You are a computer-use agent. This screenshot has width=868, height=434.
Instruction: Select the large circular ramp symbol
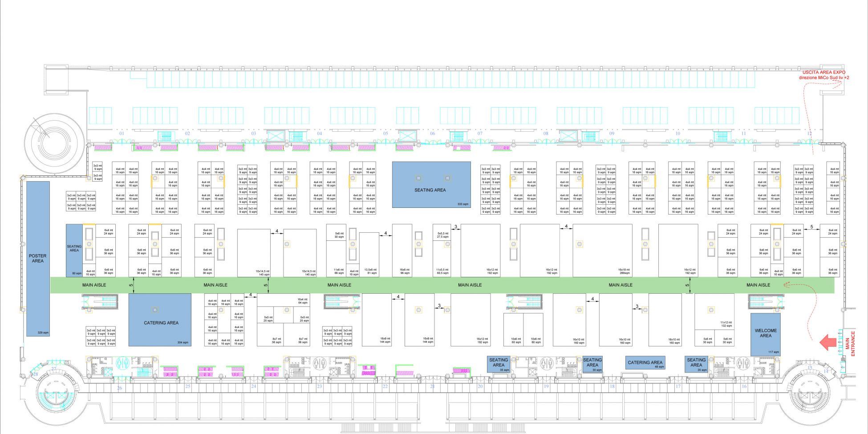point(54,143)
